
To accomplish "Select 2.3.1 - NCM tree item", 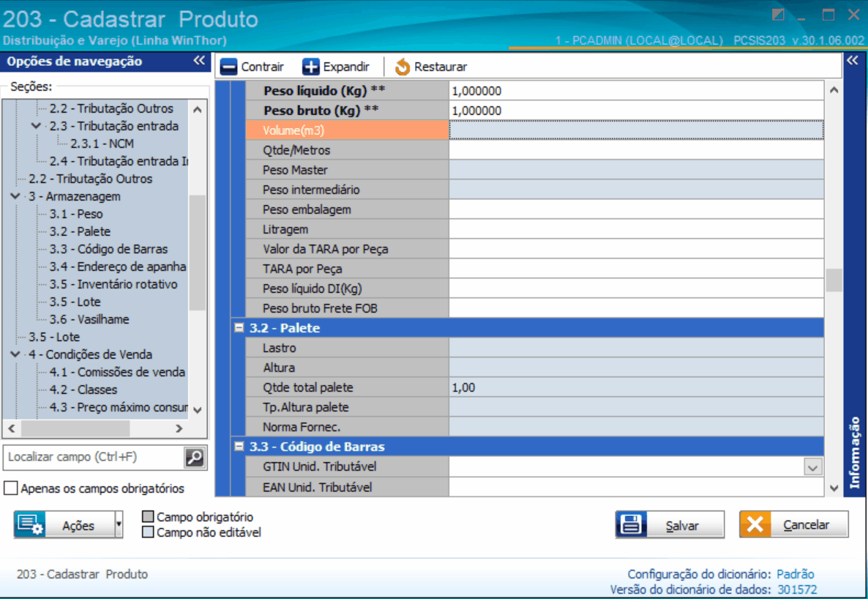I will tap(102, 144).
